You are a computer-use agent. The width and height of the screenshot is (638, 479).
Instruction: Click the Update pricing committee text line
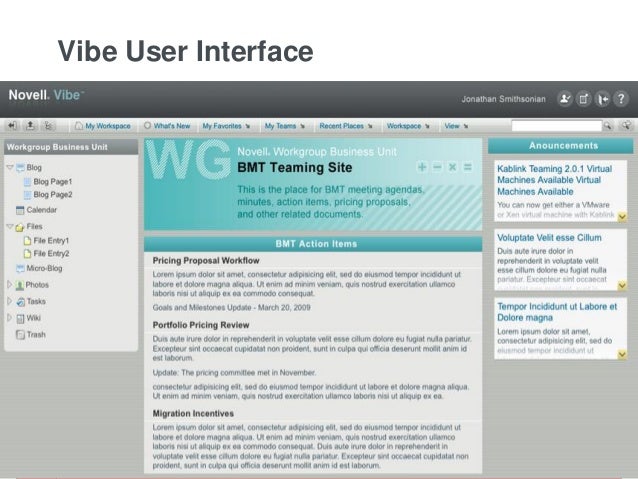point(234,373)
